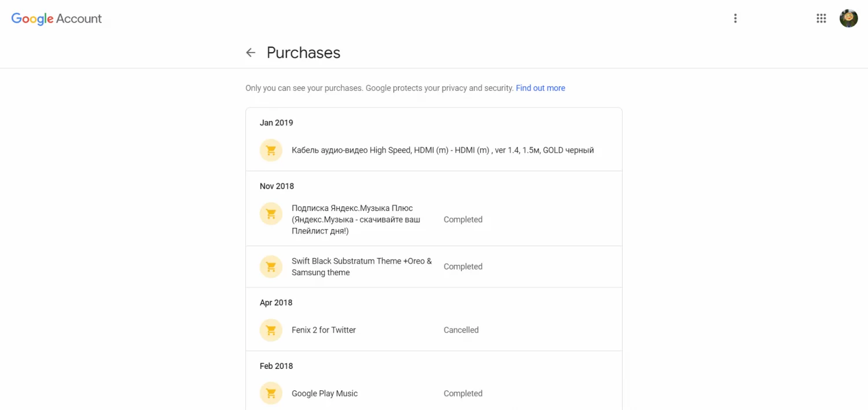
Task: Click the account profile avatar
Action: click(x=848, y=19)
